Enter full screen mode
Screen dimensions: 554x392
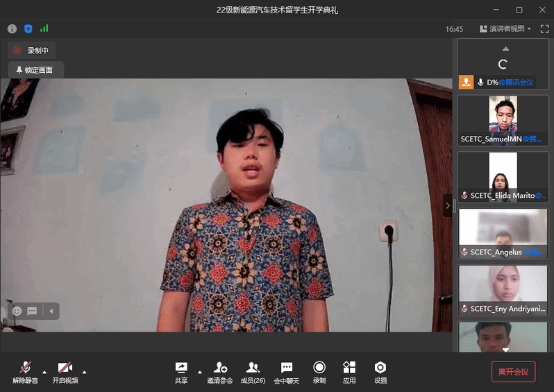point(544,29)
